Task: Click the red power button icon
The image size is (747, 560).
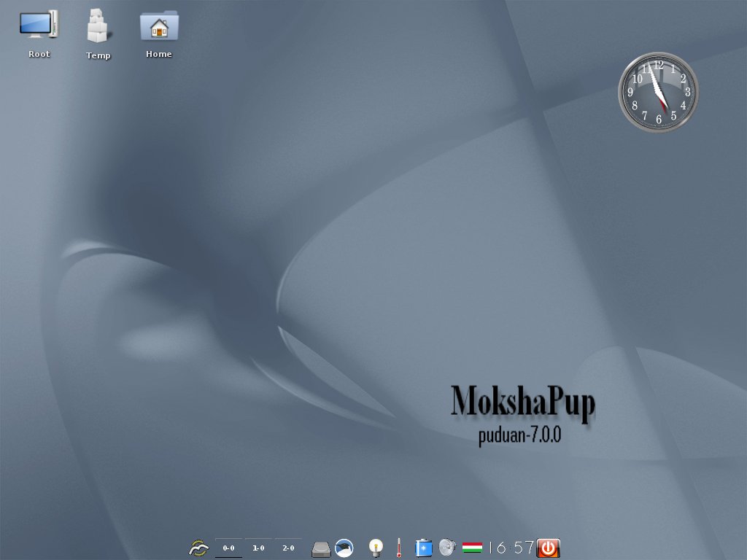Action: click(x=549, y=548)
